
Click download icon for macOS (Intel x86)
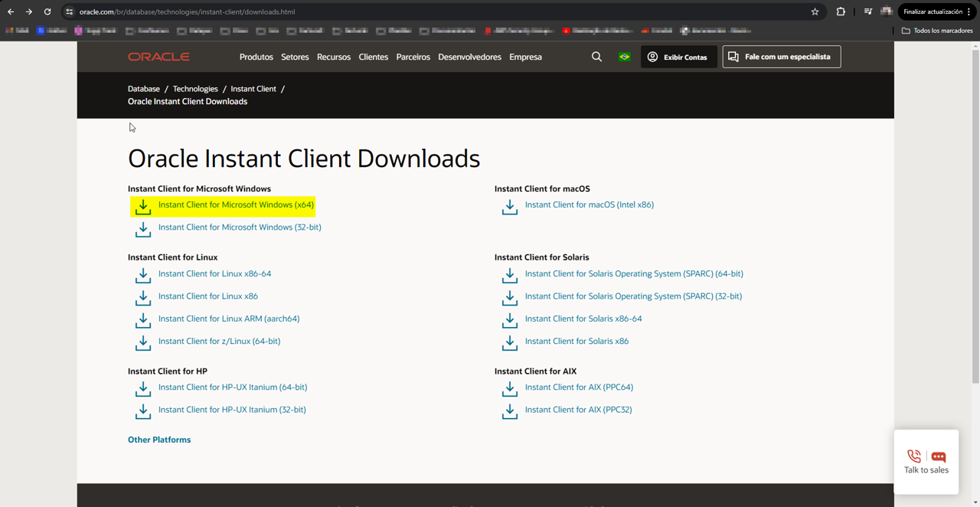[x=510, y=207]
